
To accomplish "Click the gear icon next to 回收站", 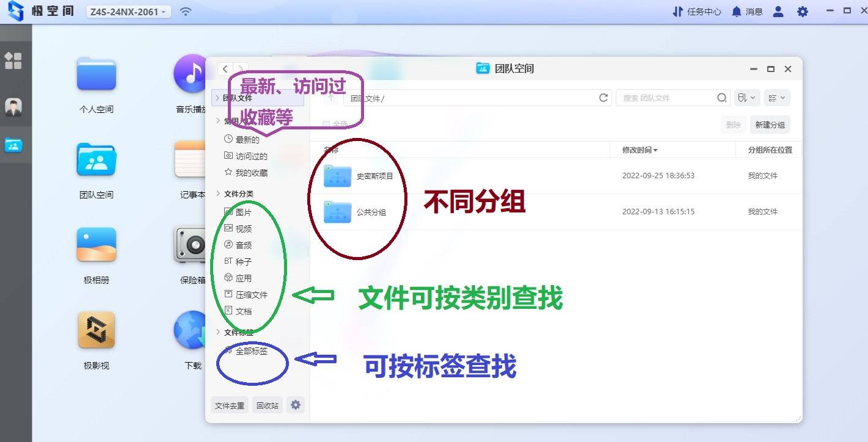I will pos(296,404).
